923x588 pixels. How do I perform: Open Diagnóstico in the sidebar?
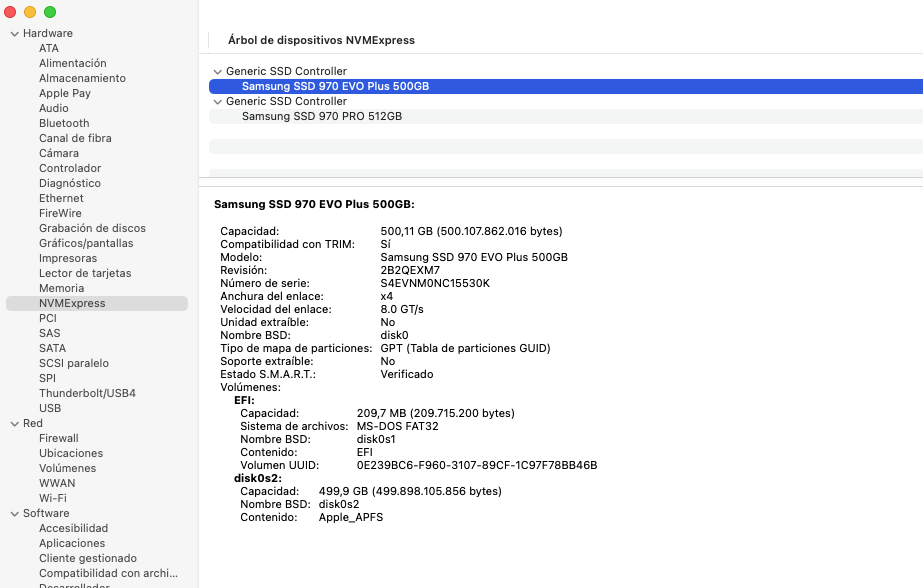[x=69, y=183]
